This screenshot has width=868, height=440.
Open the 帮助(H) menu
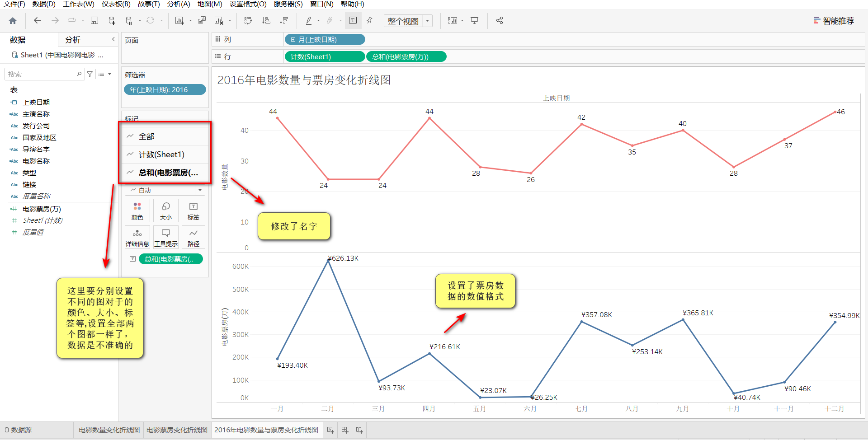pos(353,4)
